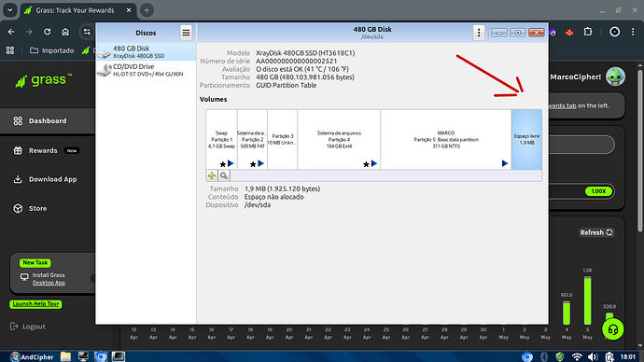
Task: Click Logout in Grass sidebar
Action: point(28,327)
